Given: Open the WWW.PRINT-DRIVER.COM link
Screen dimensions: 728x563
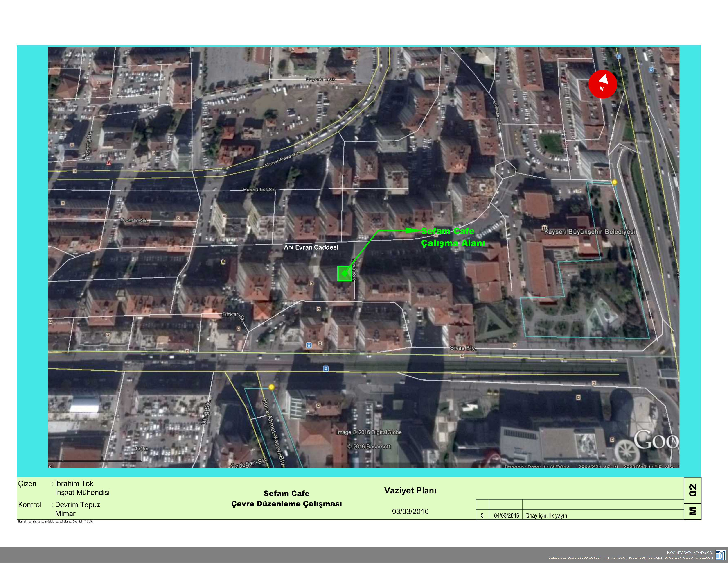Looking at the screenshot, I should [690, 553].
